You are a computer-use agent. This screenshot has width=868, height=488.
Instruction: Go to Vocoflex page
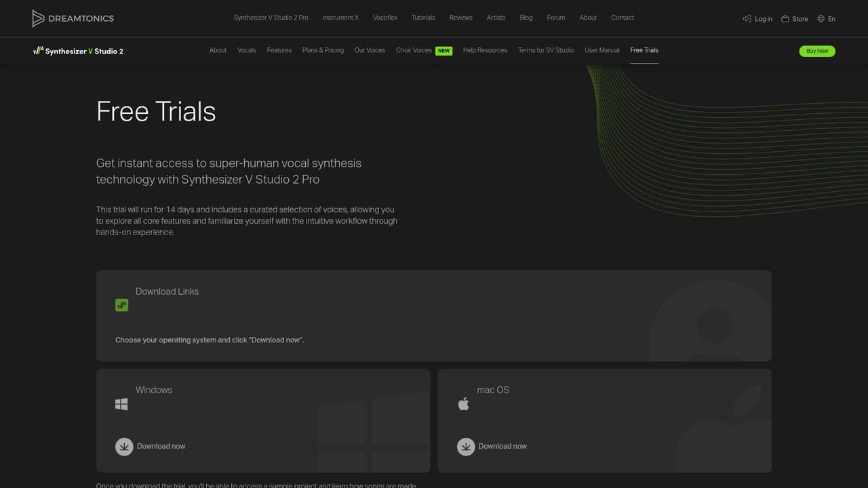point(385,18)
